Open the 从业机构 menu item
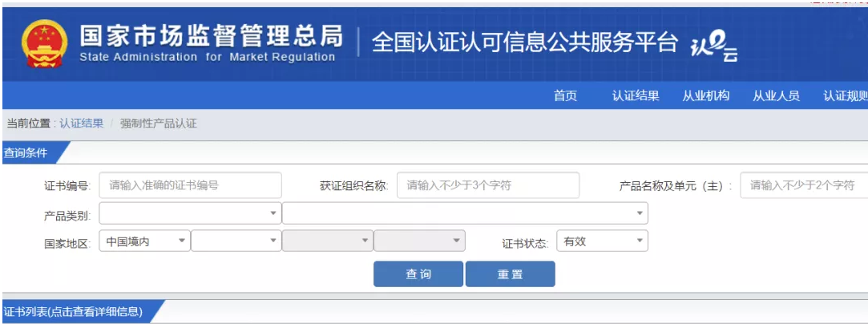 [x=706, y=95]
